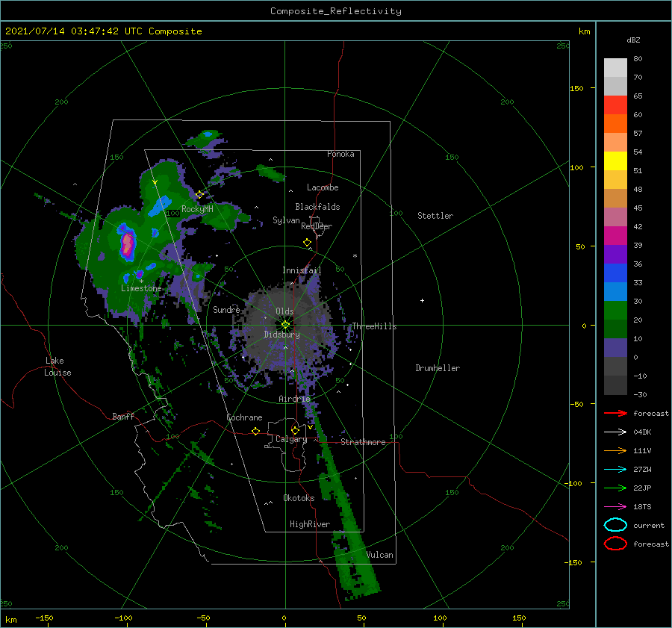
Task: Click the Okotoks label
Action: [299, 497]
